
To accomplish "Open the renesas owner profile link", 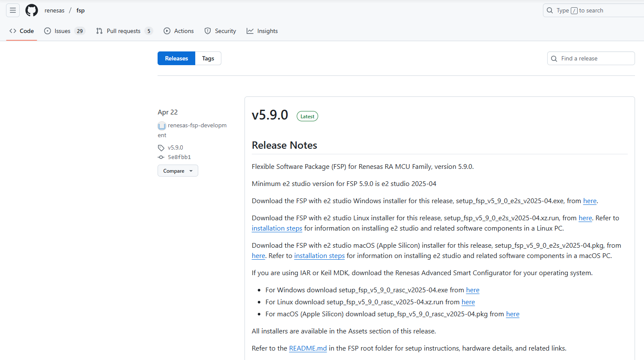I will [x=54, y=10].
